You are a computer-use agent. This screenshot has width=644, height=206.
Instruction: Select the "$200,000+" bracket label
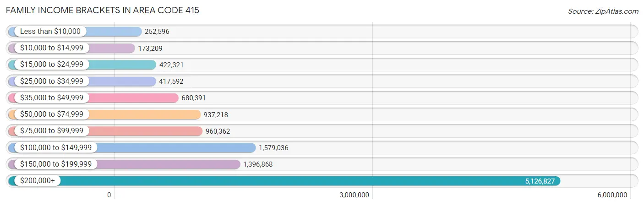click(x=38, y=181)
